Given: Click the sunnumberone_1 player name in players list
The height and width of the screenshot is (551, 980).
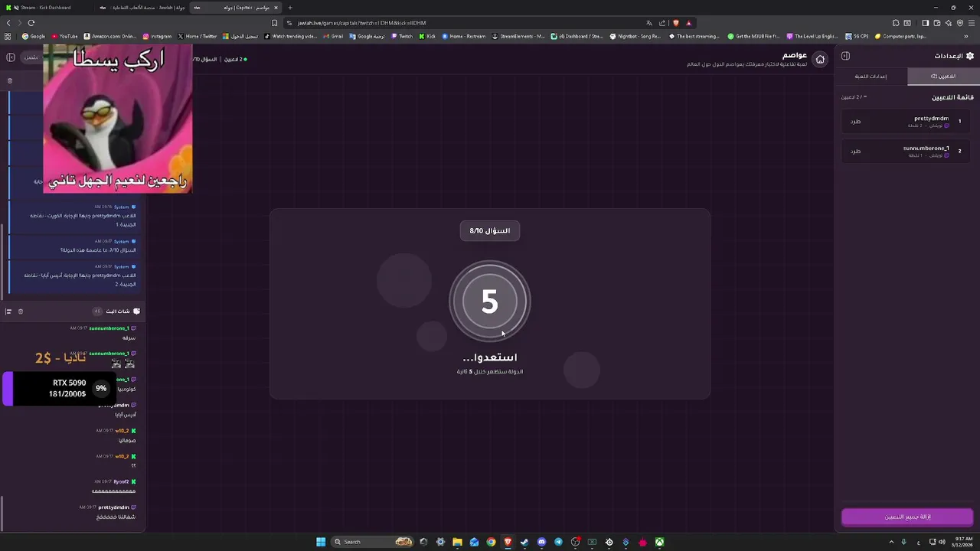Looking at the screenshot, I should click(x=926, y=148).
